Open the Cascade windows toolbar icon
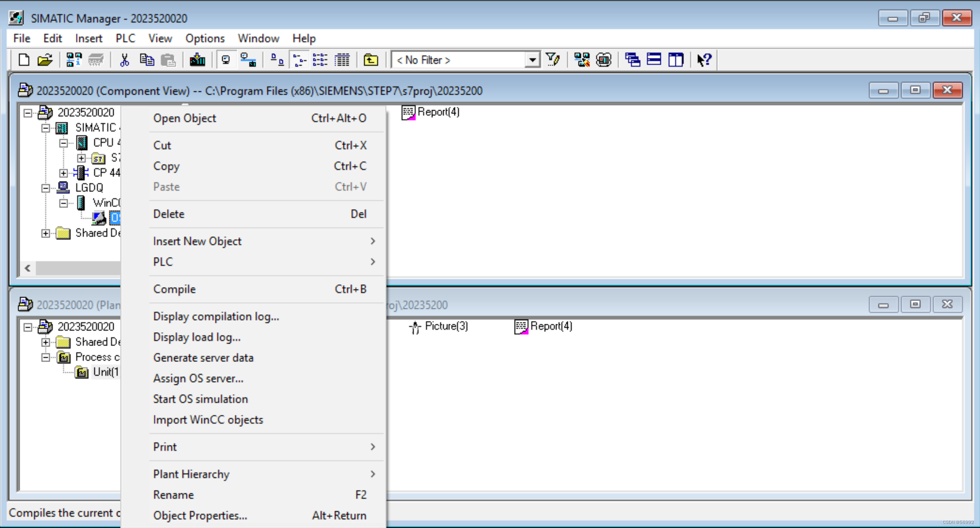Image resolution: width=980 pixels, height=528 pixels. tap(632, 59)
